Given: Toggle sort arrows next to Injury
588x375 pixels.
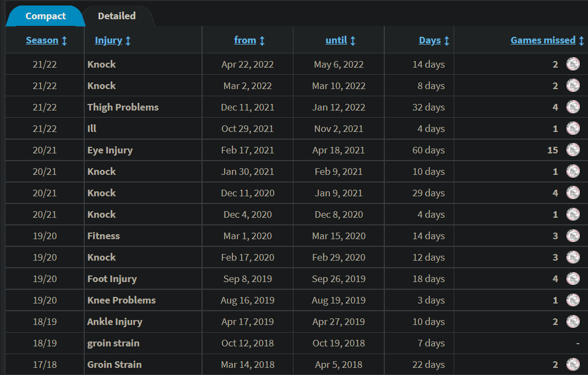Looking at the screenshot, I should [x=128, y=41].
